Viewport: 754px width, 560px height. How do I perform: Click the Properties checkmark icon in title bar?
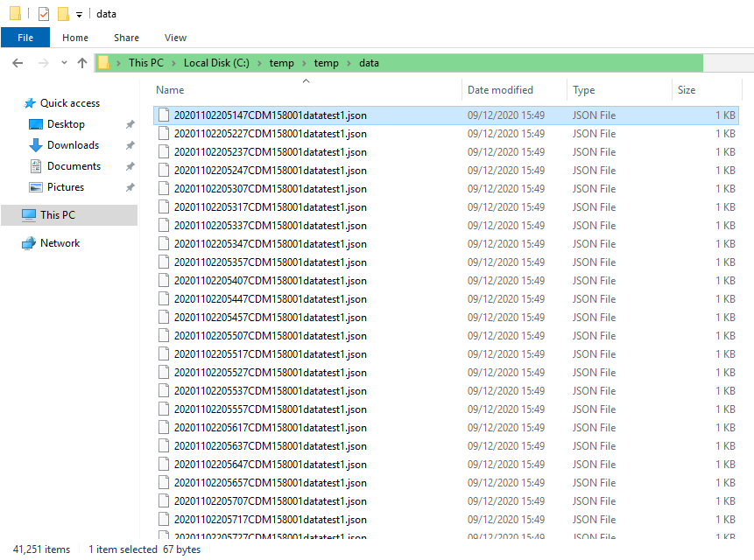click(44, 14)
